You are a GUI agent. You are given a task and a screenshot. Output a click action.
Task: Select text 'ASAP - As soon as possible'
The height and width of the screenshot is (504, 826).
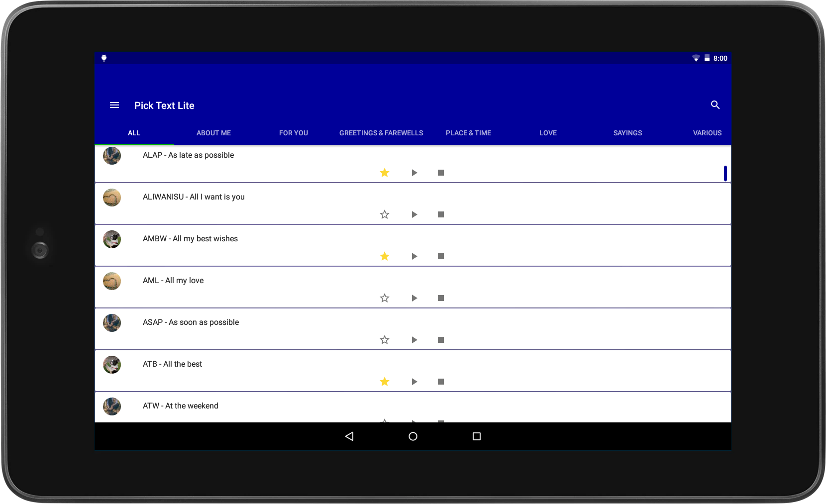pyautogui.click(x=191, y=322)
